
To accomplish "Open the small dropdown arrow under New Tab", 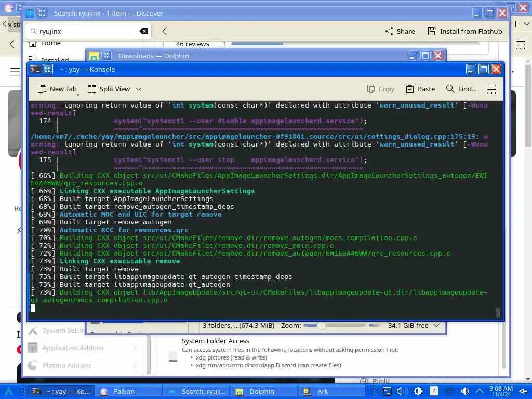I will coord(78,95).
